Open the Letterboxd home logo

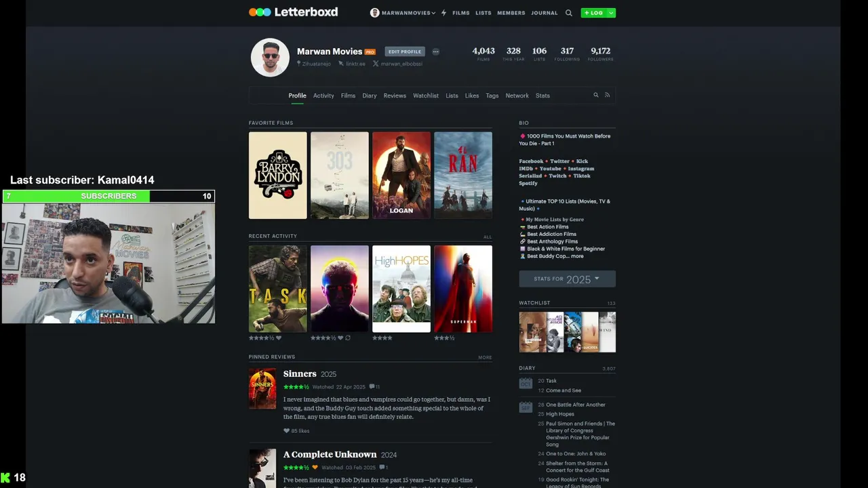tap(293, 12)
